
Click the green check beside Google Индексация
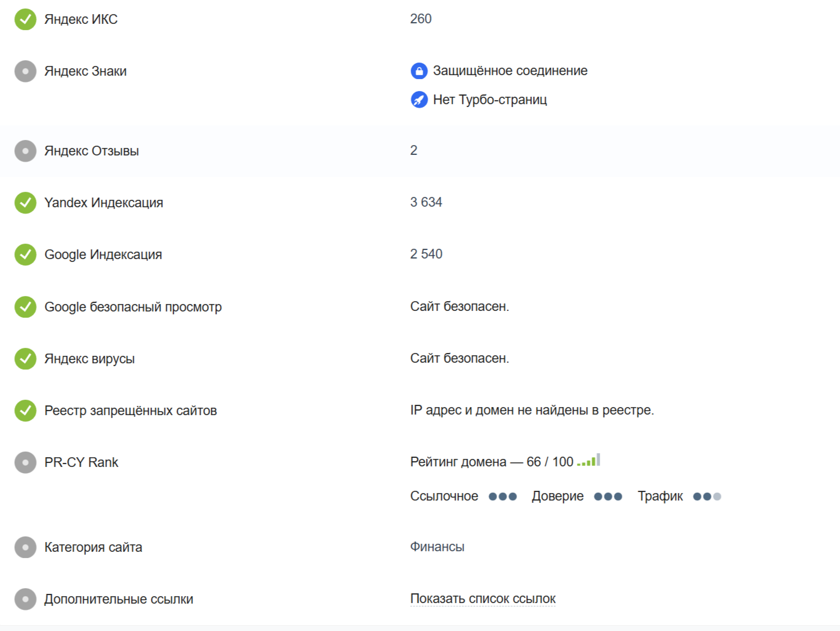[x=25, y=255]
